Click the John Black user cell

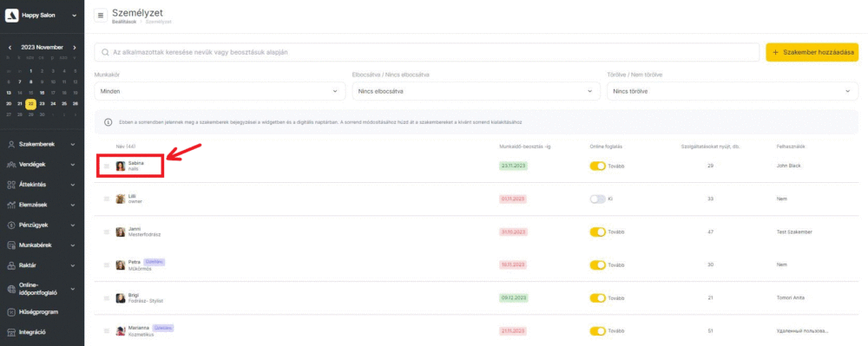click(x=789, y=166)
